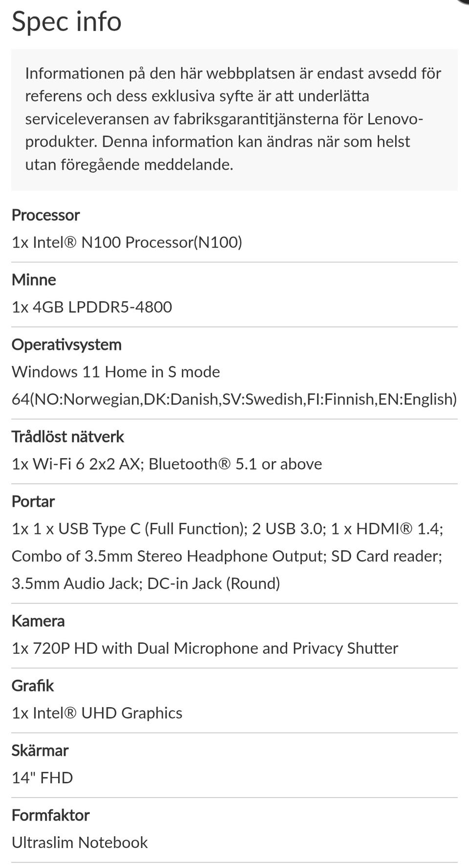Select the USB Type C Full Function line
The image size is (469, 868).
pyautogui.click(x=228, y=529)
